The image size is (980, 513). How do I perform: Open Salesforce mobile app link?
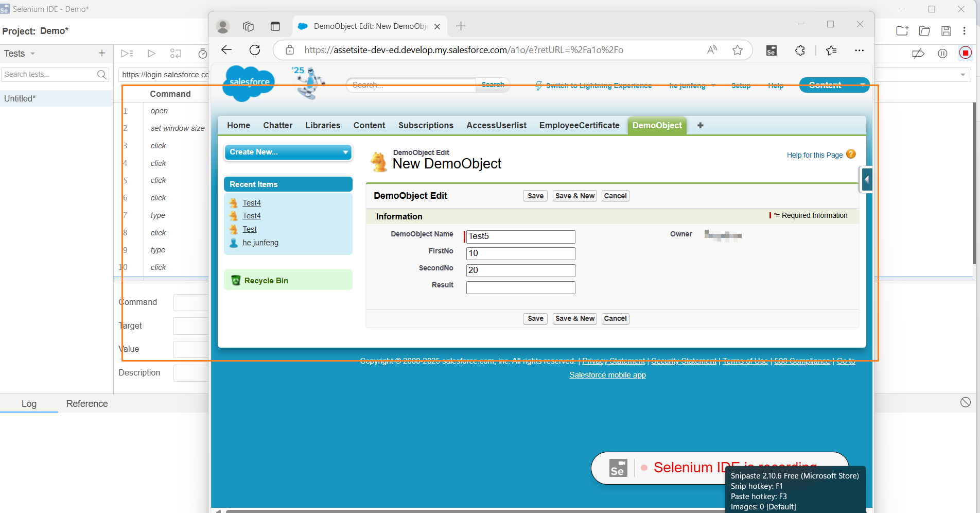point(607,375)
